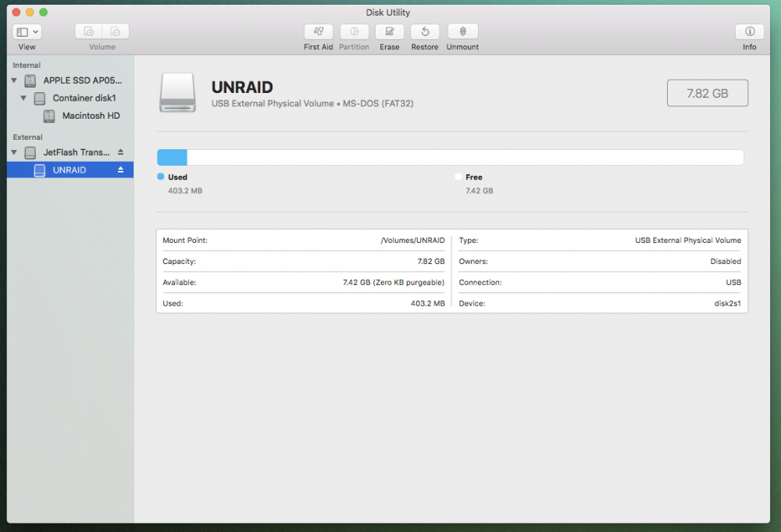Click the blue Used legend dot
The width and height of the screenshot is (781, 532).
click(x=160, y=177)
